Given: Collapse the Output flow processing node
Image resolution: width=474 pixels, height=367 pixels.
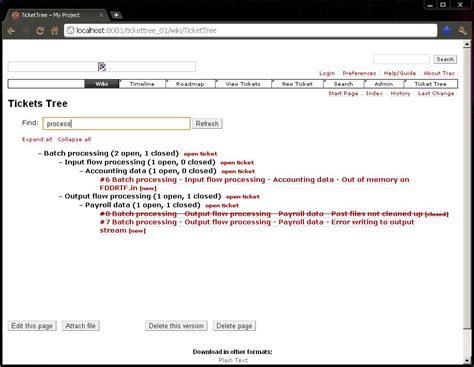Looking at the screenshot, I should pos(61,196).
